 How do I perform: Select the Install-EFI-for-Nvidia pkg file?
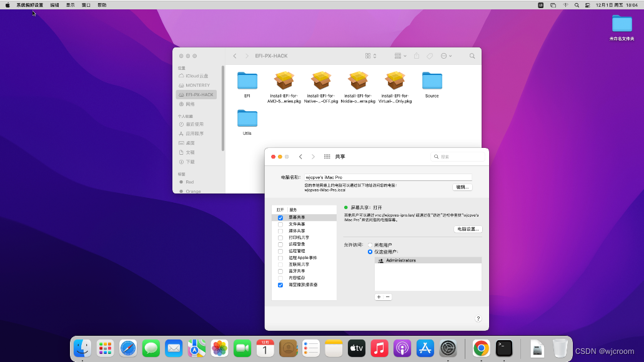coord(358,81)
